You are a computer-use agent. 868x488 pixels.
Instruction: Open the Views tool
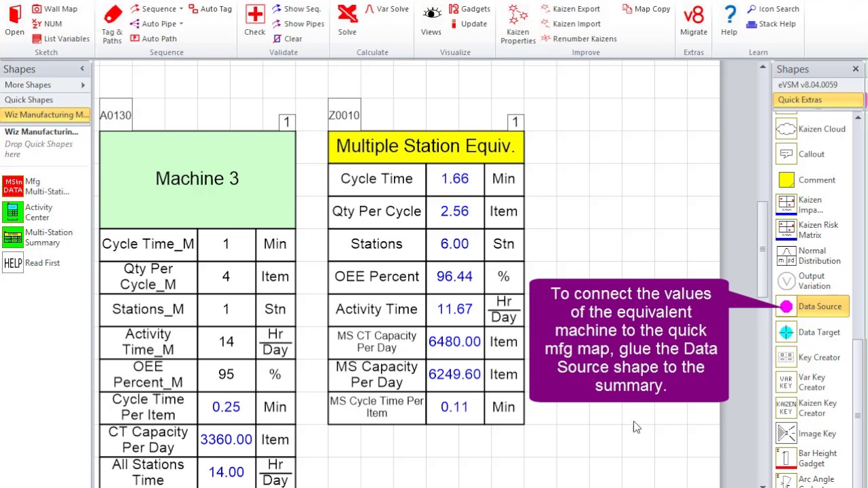tap(431, 20)
